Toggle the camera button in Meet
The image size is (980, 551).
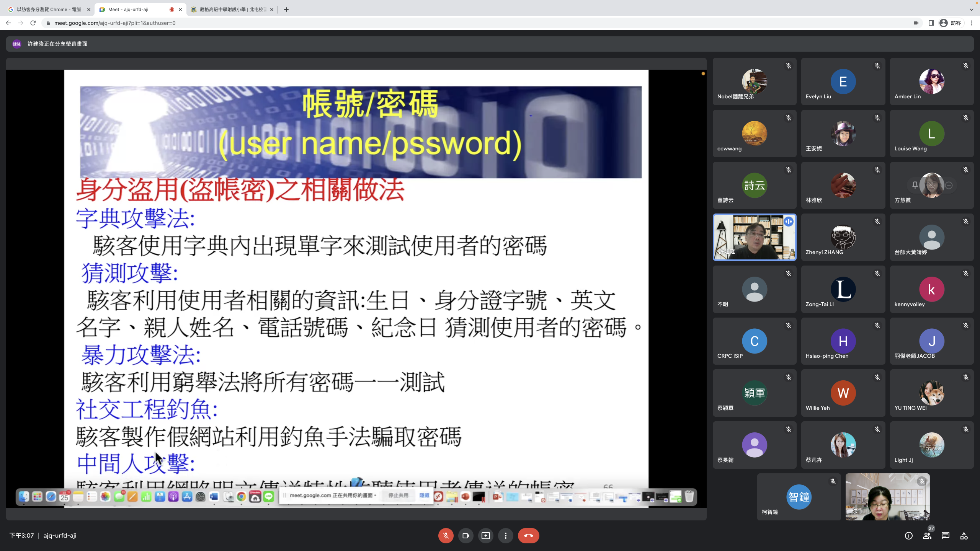pos(465,536)
